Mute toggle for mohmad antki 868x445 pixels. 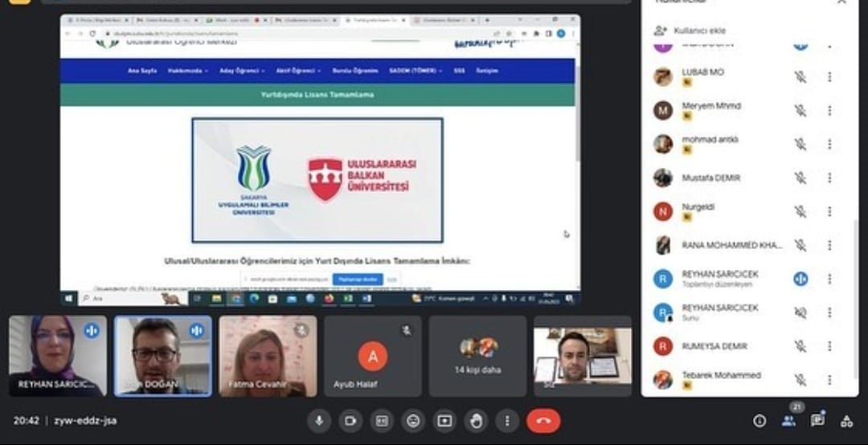tap(800, 144)
